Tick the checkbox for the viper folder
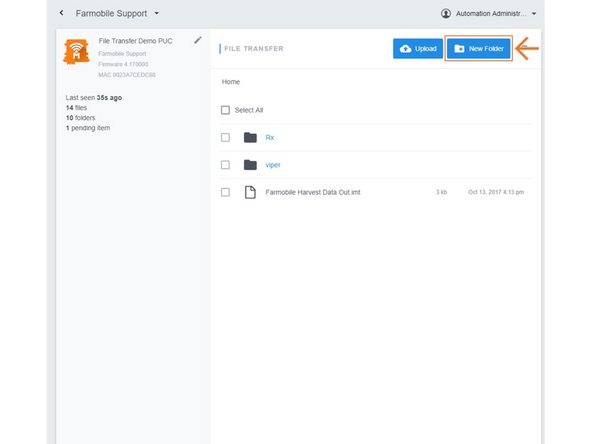The width and height of the screenshot is (592, 444). pyautogui.click(x=225, y=165)
